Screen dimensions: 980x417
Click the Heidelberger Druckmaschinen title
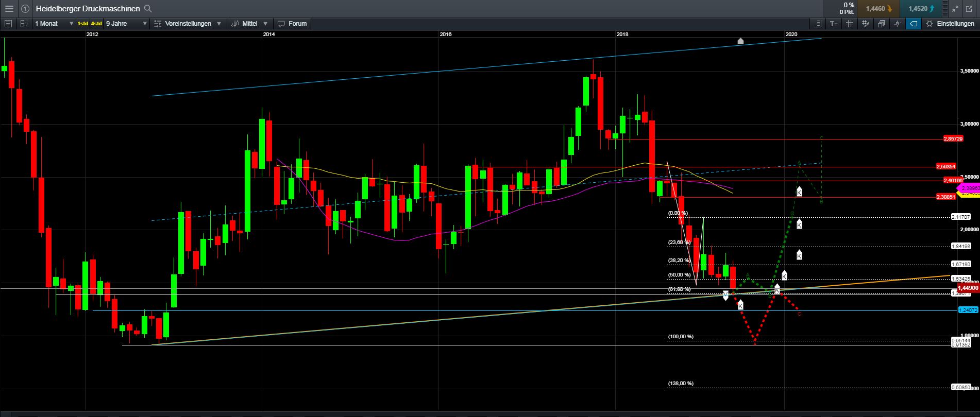pos(88,9)
